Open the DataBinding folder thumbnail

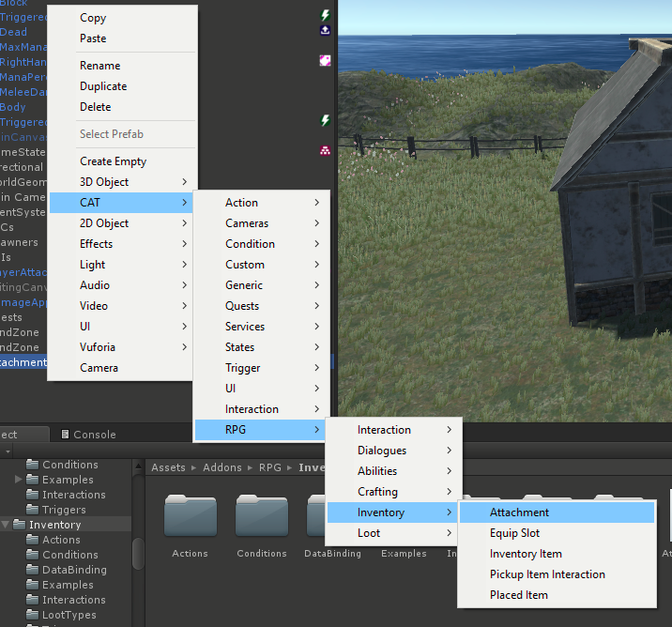(x=332, y=516)
